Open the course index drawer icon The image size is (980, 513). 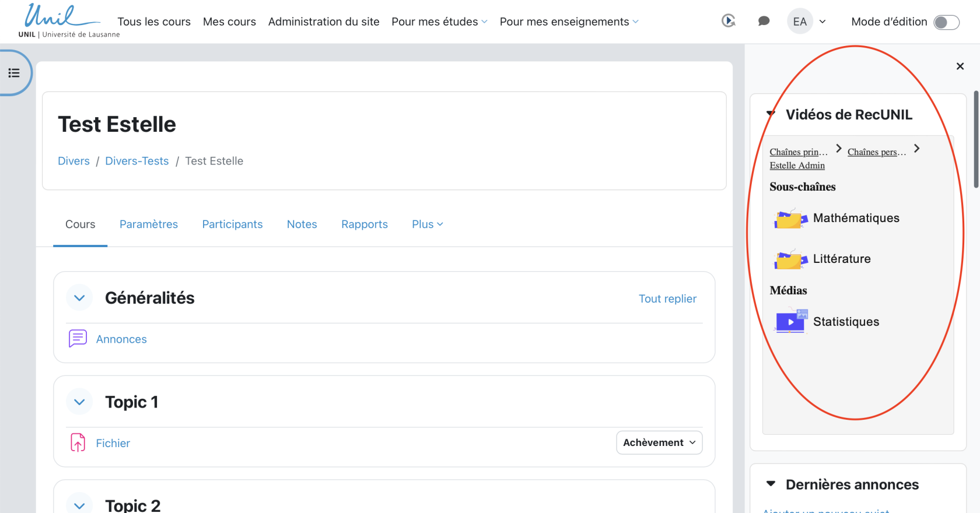[x=14, y=73]
